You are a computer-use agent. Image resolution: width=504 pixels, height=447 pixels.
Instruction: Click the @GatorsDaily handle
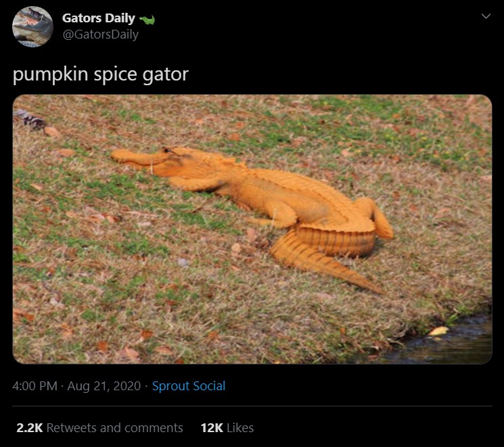[x=100, y=34]
